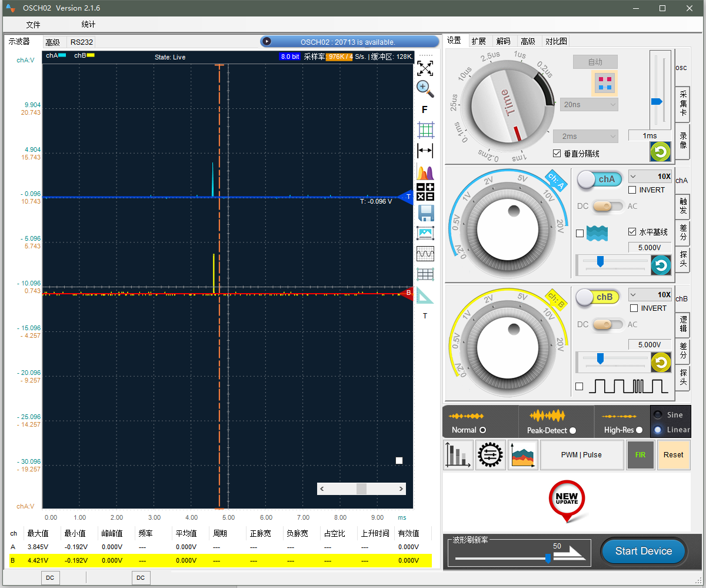Reset channel A offset with teal refresh icon

[661, 265]
